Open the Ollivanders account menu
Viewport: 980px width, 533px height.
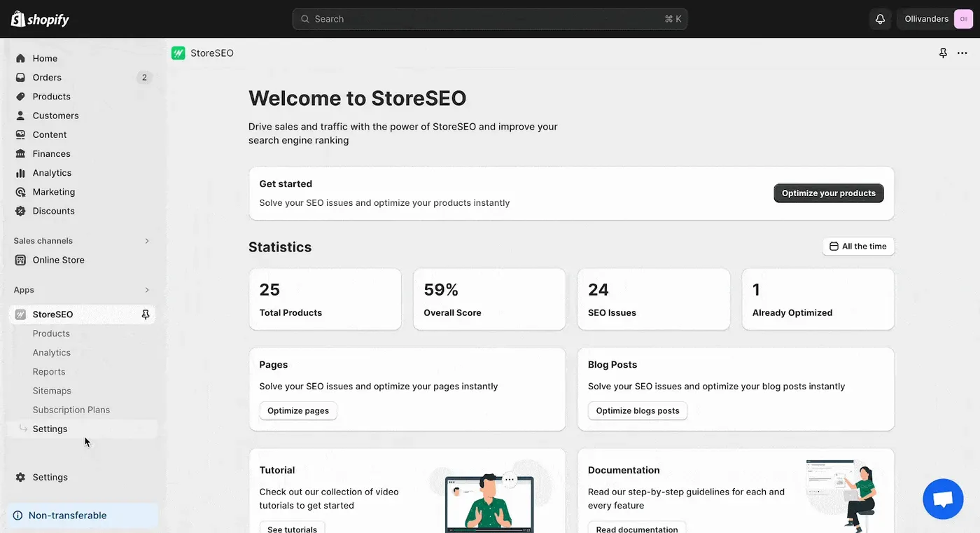pos(935,19)
